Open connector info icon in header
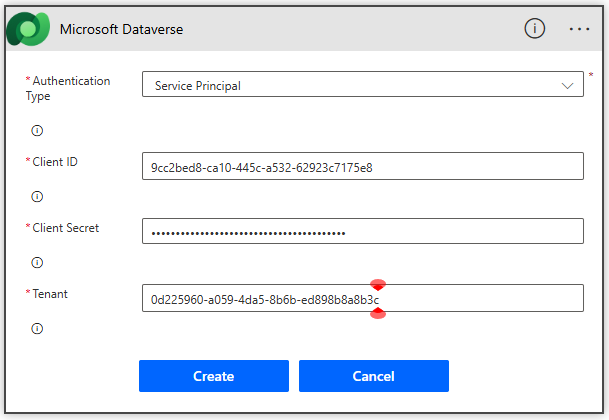This screenshot has height=420, width=609. [x=535, y=28]
